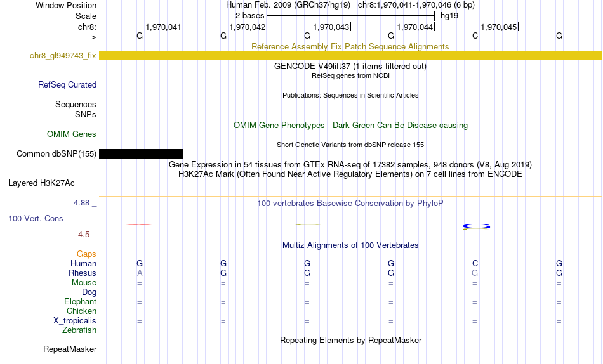Screen dimensions: 603x364
Task: Click base A in the Rhesus alignment row
Action: 140,273
